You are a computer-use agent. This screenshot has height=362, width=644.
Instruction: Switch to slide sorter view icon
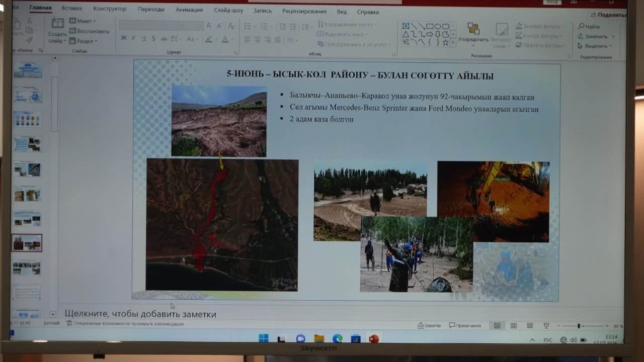(x=514, y=326)
